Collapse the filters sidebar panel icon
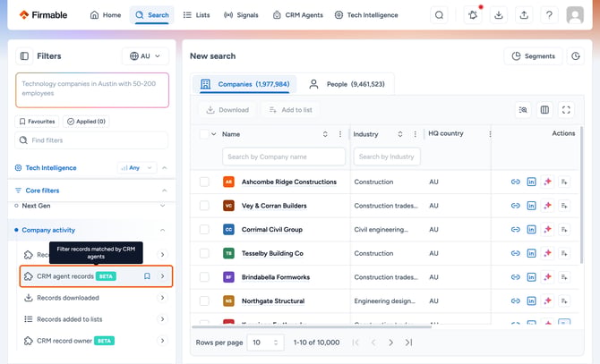Viewport: 600px width, 364px height. [x=24, y=56]
